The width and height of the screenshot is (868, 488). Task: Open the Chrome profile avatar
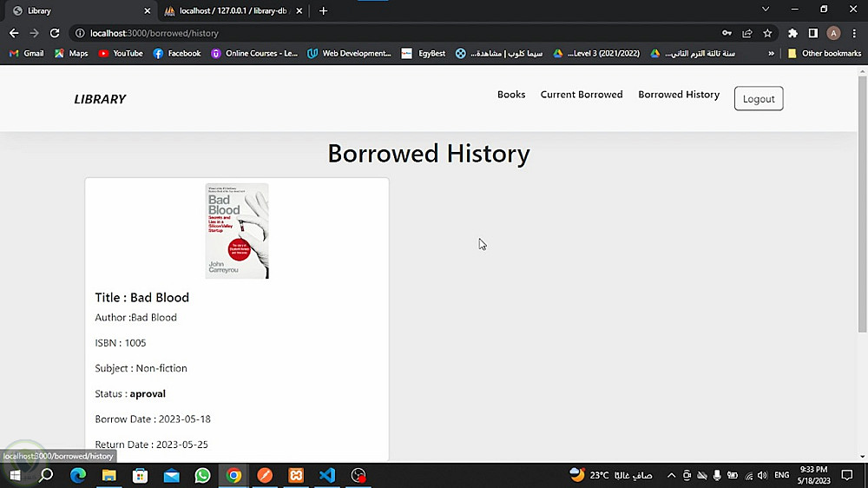pyautogui.click(x=833, y=33)
